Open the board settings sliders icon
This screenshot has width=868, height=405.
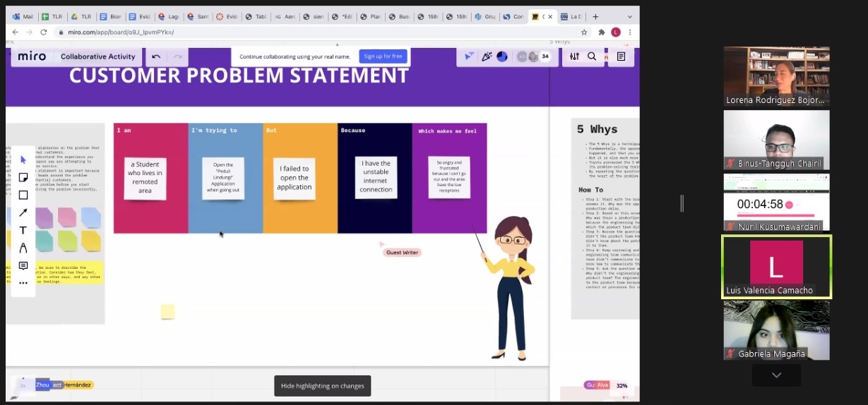(574, 56)
